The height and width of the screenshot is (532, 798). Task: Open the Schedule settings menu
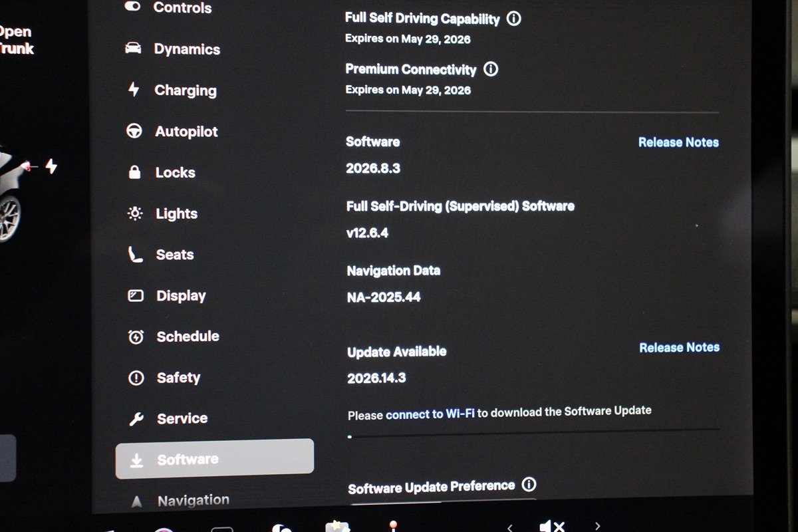coord(174,336)
